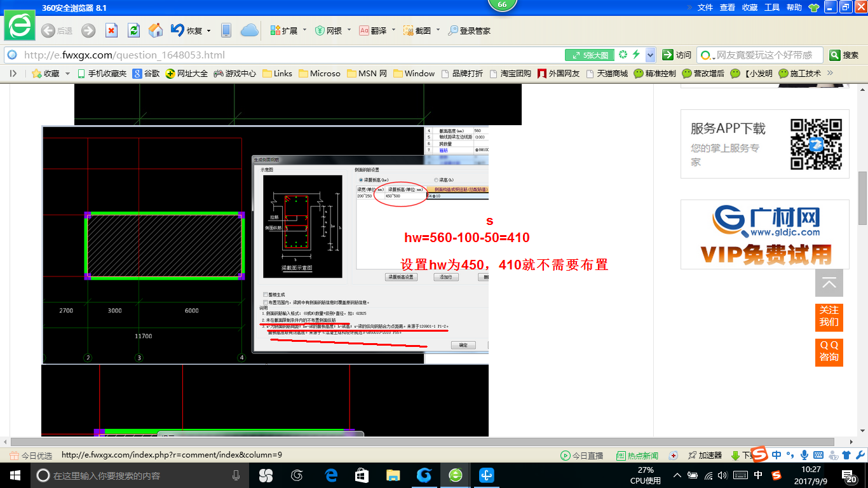The height and width of the screenshot is (488, 868).
Task: Click the 今日优选 status bar item
Action: [x=31, y=456]
